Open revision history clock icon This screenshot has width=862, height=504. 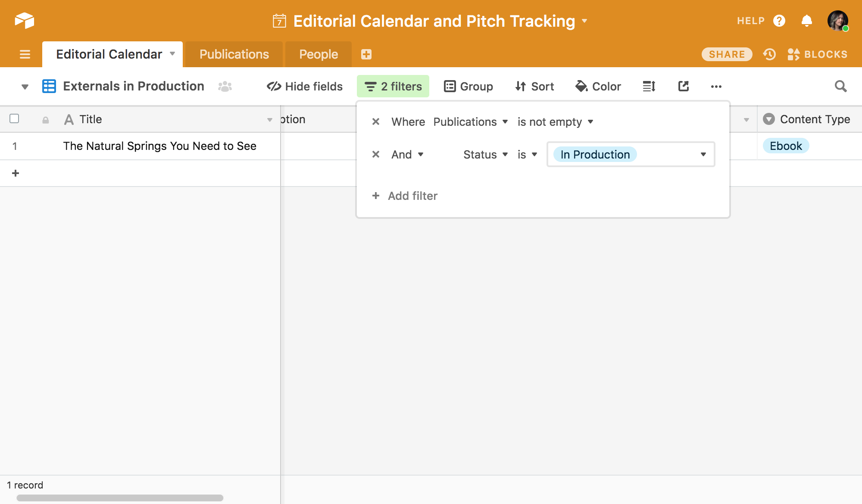pyautogui.click(x=769, y=54)
